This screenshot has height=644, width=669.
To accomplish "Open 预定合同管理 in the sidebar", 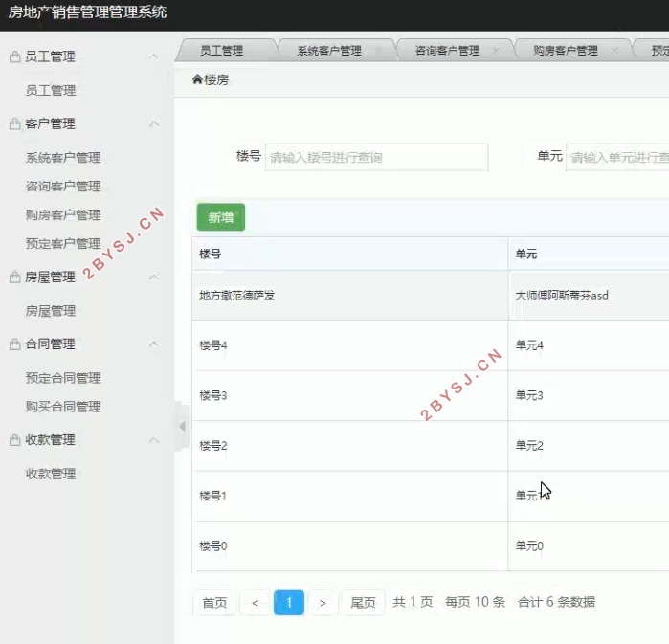I will point(63,377).
